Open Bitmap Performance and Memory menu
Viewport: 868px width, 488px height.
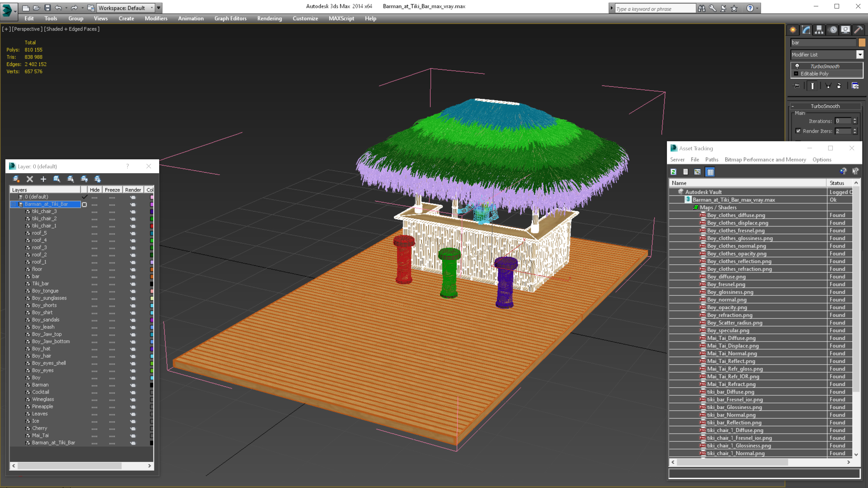(765, 160)
